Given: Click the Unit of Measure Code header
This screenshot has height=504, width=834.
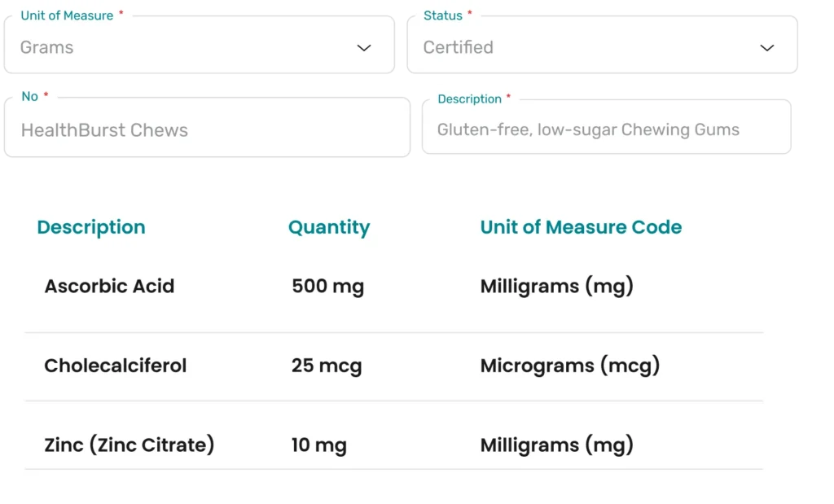Looking at the screenshot, I should pyautogui.click(x=581, y=227).
